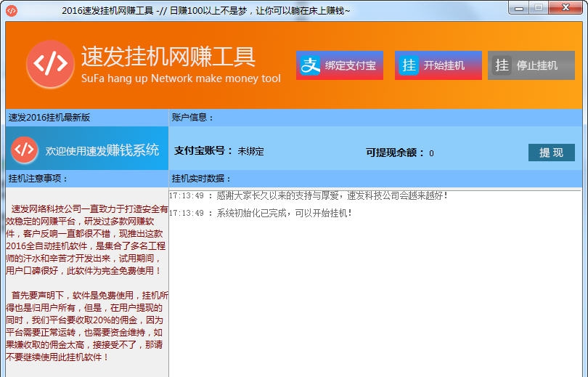Select log line 系统初始化已完成
The image size is (588, 377).
[x=261, y=213]
